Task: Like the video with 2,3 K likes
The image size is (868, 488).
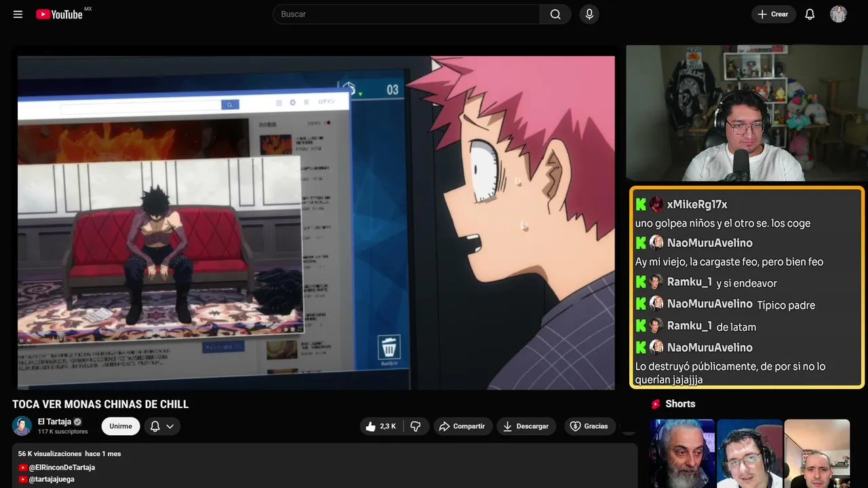Action: point(380,426)
